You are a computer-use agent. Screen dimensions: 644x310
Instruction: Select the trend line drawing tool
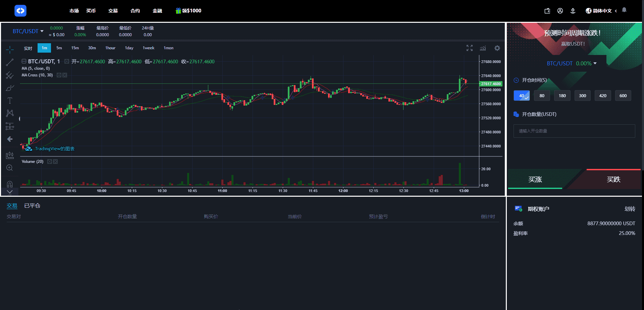[x=10, y=62]
